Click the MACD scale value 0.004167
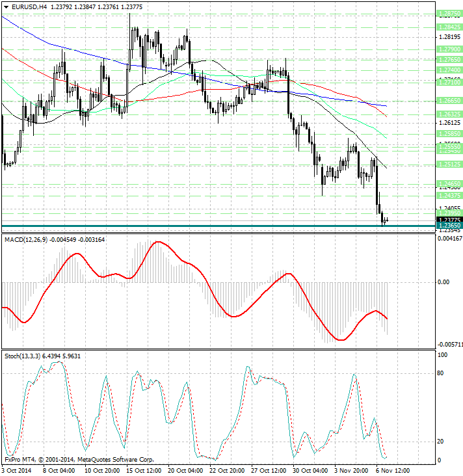The width and height of the screenshot is (463, 476). point(448,241)
